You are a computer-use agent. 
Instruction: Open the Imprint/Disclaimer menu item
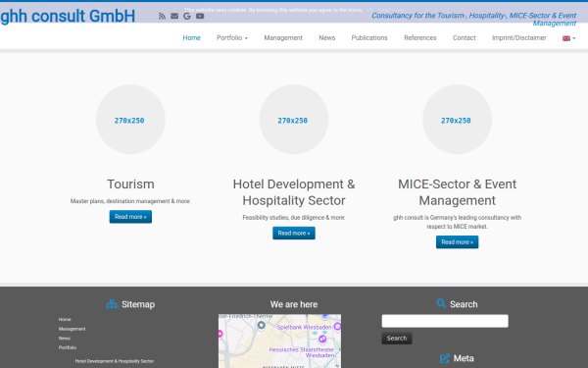coord(519,38)
